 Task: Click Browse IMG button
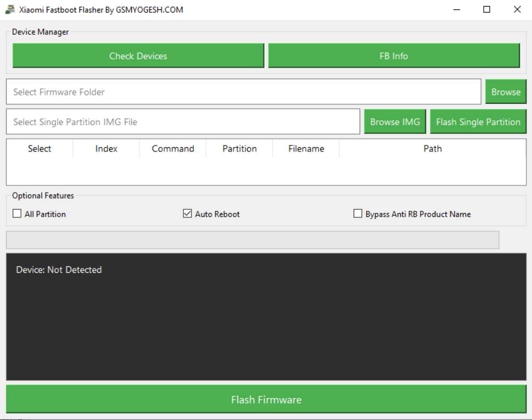click(395, 121)
